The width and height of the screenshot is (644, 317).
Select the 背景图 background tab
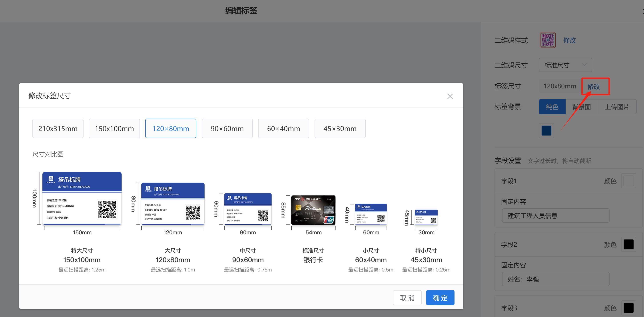[x=582, y=107]
